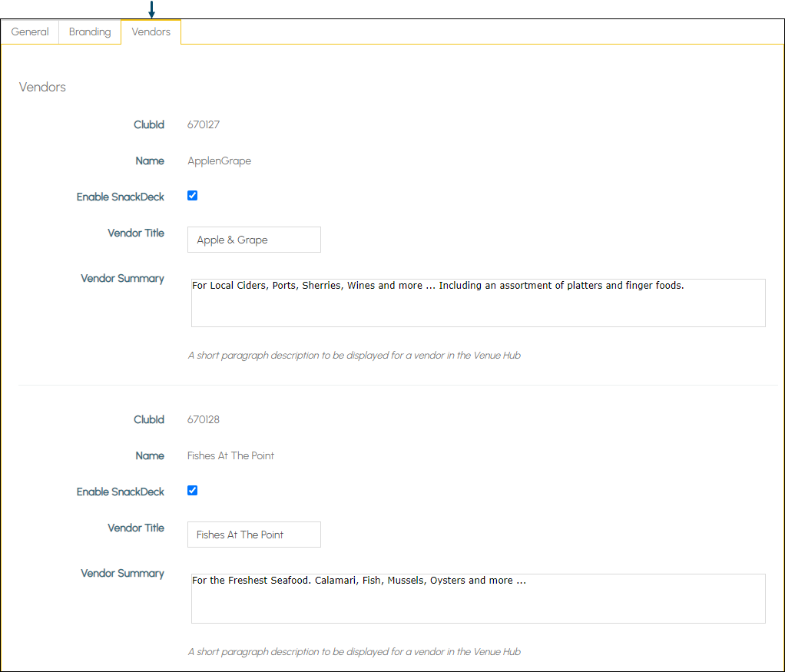Click Vendor Title label for Fishes At The Point
This screenshot has height=672, width=785.
coord(136,528)
